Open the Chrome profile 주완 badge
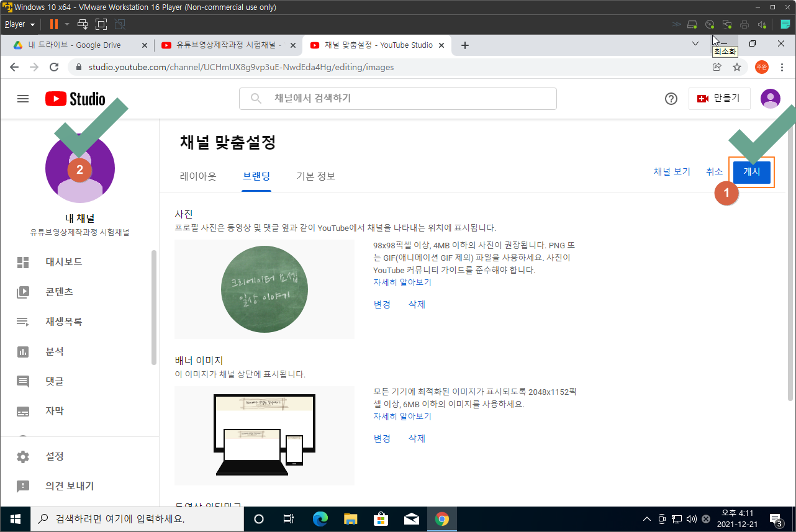796x532 pixels. pyautogui.click(x=761, y=67)
